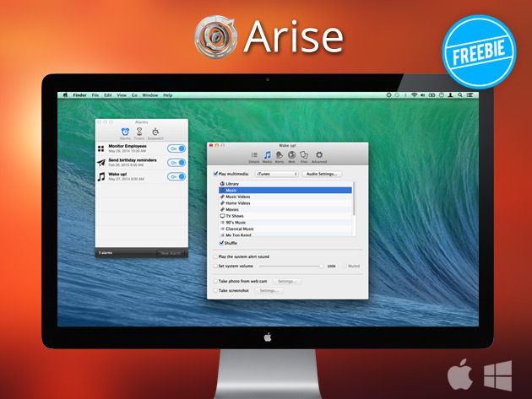Select Music Videos in the playlist list
Viewport: 532px width, 399px height.
click(238, 197)
